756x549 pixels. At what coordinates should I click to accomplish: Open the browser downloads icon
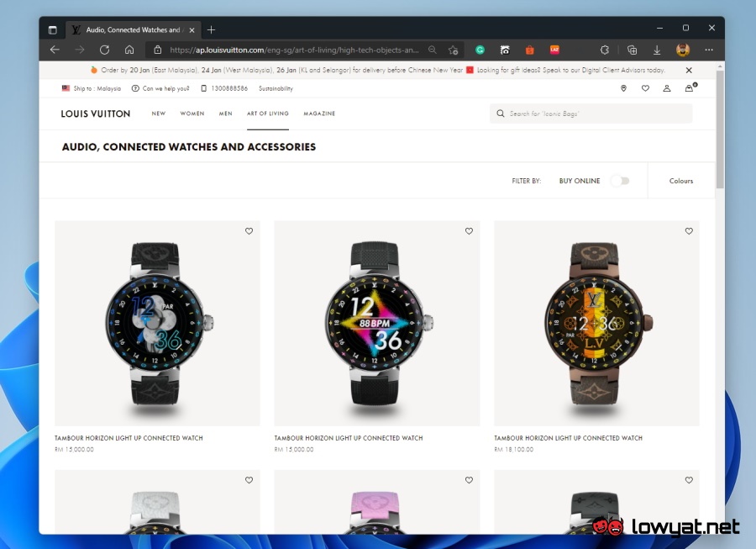(657, 50)
